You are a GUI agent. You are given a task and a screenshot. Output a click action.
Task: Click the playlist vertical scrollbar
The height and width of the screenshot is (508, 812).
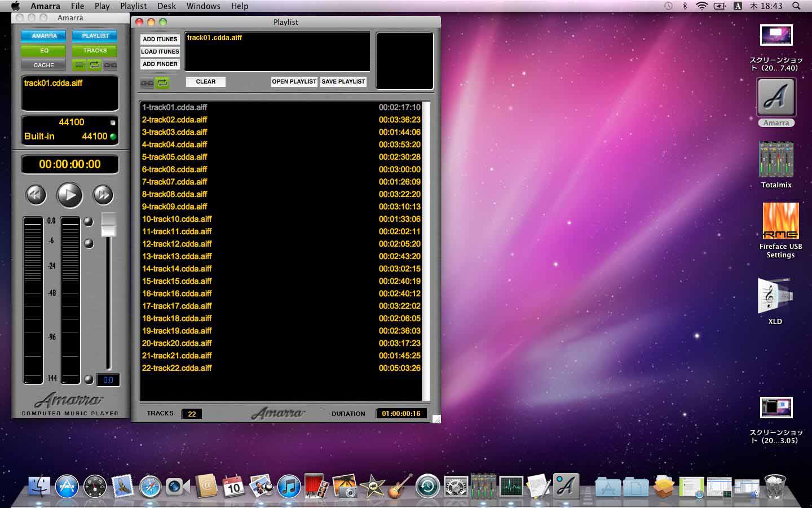pos(426,251)
